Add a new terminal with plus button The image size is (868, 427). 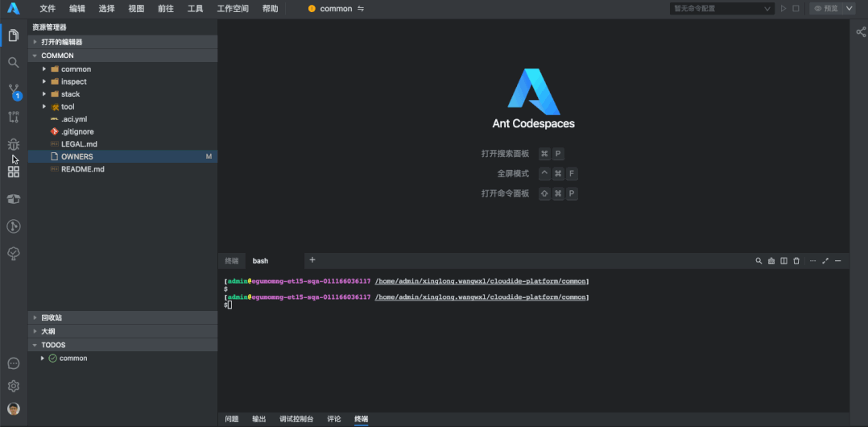tap(312, 260)
